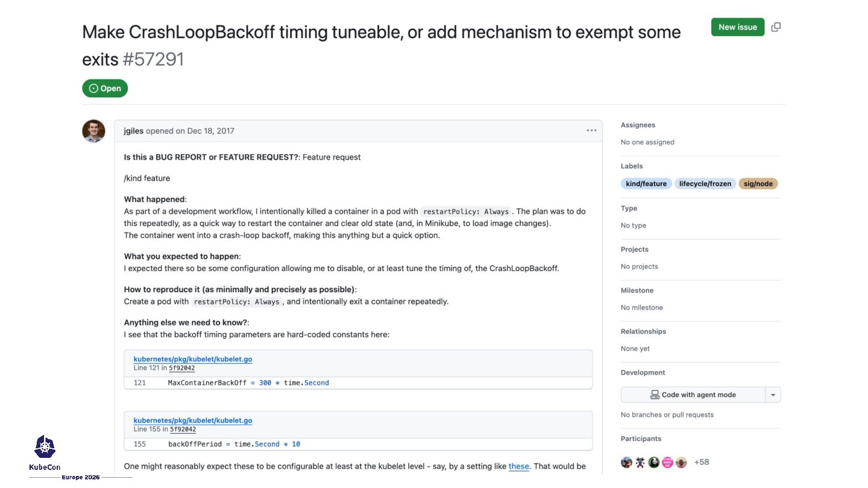This screenshot has width=868, height=488.
Task: Click the first participant avatar
Action: (626, 462)
